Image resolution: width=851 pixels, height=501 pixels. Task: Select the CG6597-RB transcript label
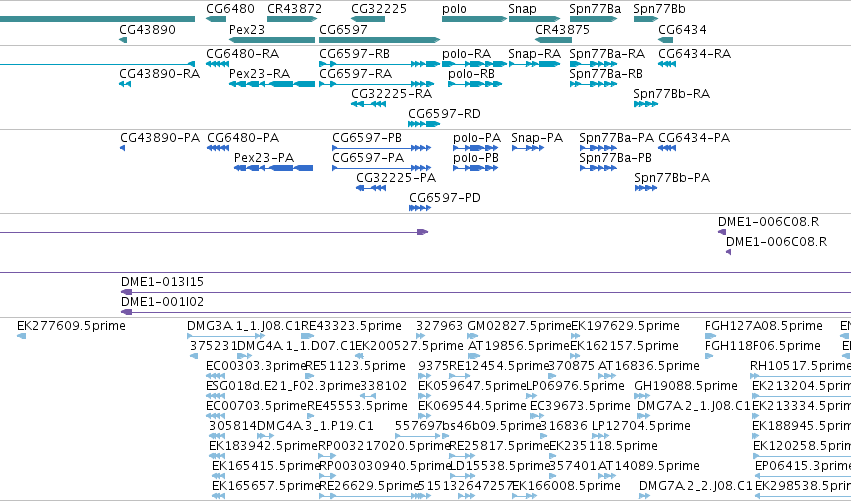354,54
